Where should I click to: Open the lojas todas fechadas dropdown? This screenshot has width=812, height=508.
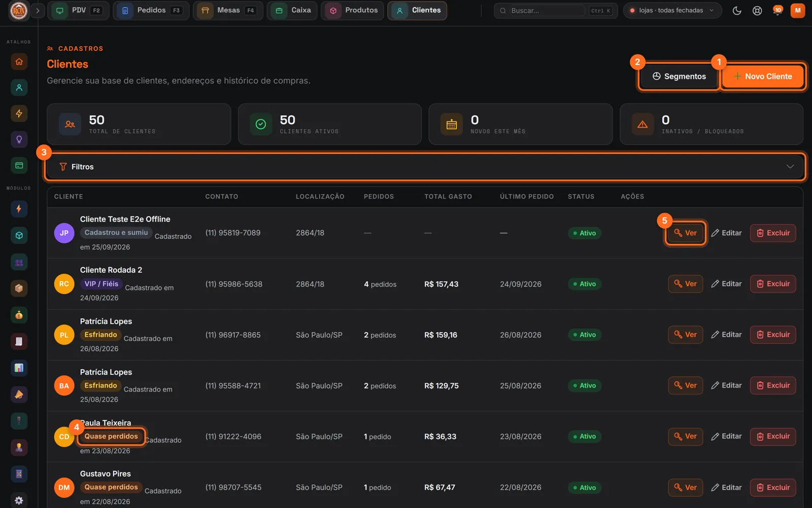(x=672, y=10)
